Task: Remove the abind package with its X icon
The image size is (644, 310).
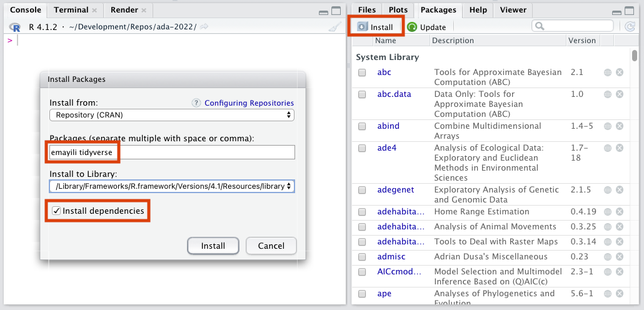Action: coord(620,126)
